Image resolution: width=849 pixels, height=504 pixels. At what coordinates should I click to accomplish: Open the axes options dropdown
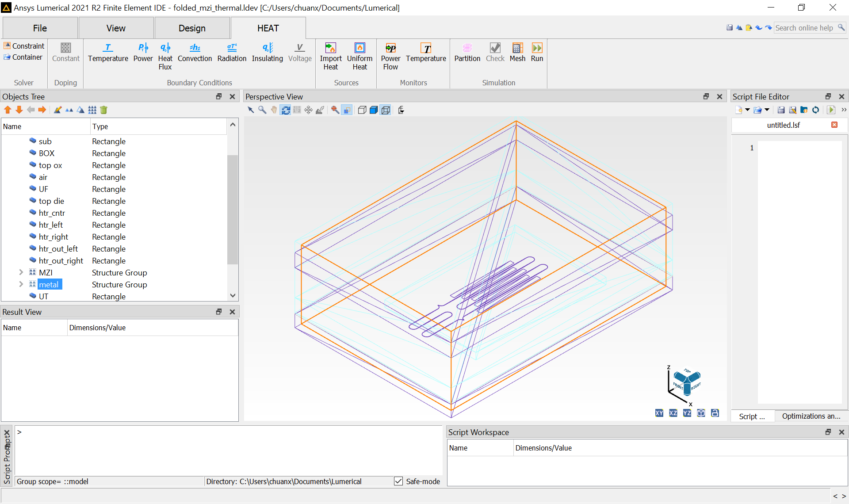[x=401, y=110]
